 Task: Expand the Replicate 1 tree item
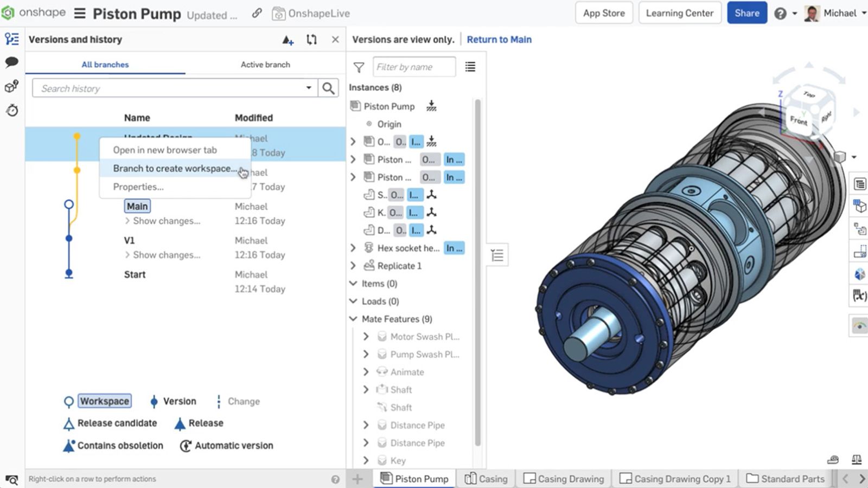coord(353,266)
